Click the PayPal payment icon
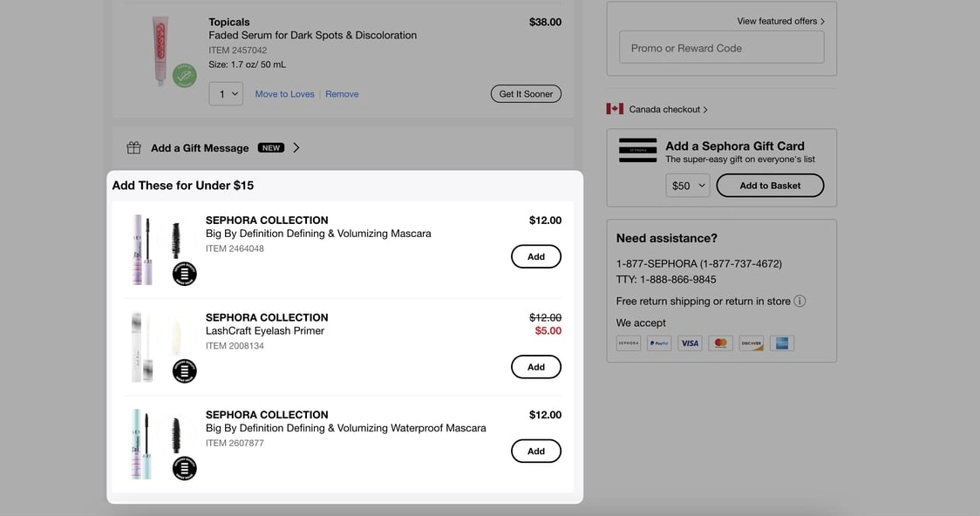Viewport: 980px width, 516px height. [x=659, y=343]
